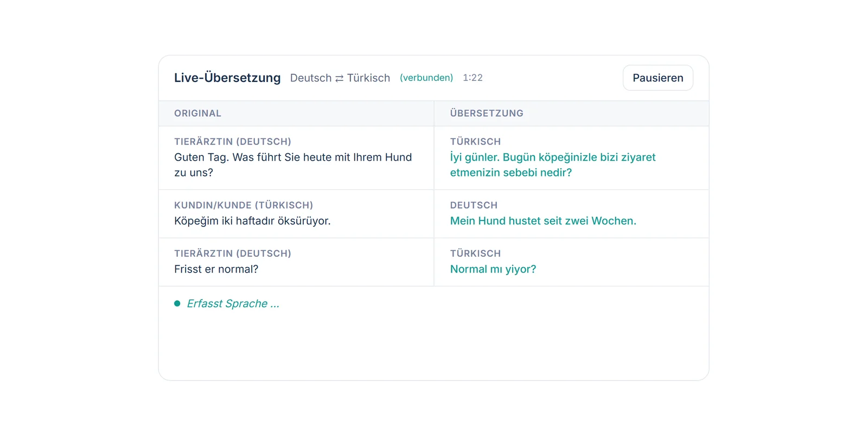Click the "DEUTSCH" translation language label
Viewport: 868px width, 436px height.
click(474, 205)
